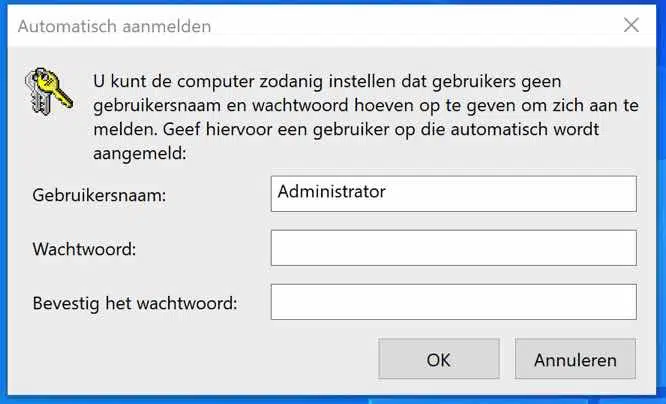Image resolution: width=666 pixels, height=404 pixels.
Task: Focus the Gebruikersnaam input field
Action: [454, 194]
